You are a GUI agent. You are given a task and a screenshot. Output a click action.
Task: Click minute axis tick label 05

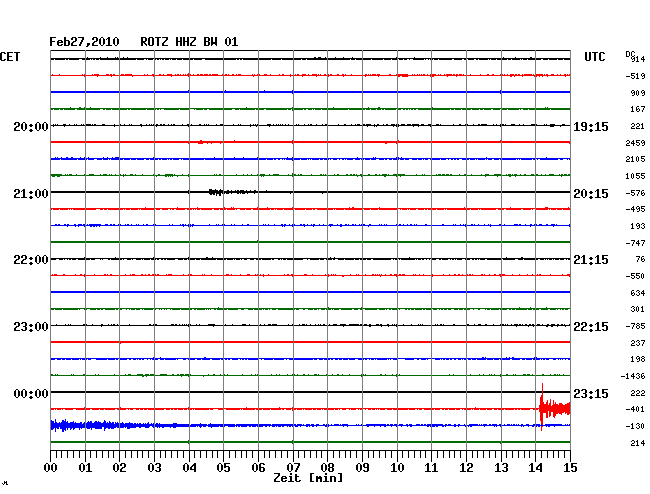coord(223,468)
